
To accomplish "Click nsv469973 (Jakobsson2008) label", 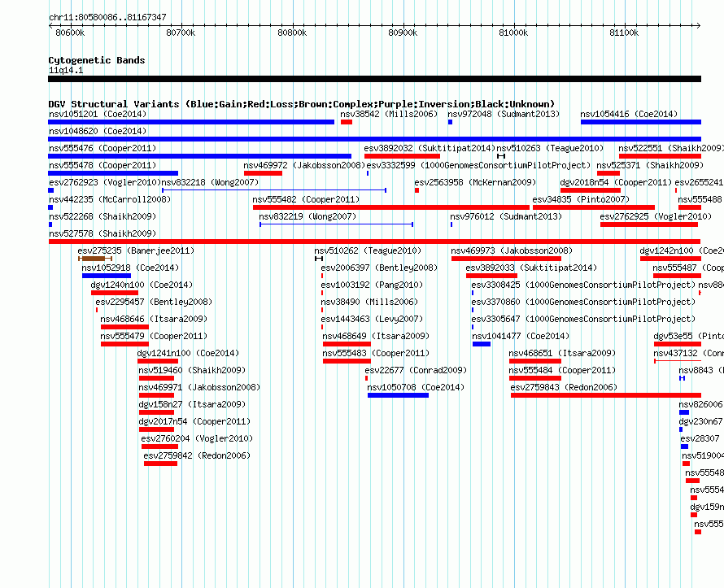I will [x=512, y=250].
